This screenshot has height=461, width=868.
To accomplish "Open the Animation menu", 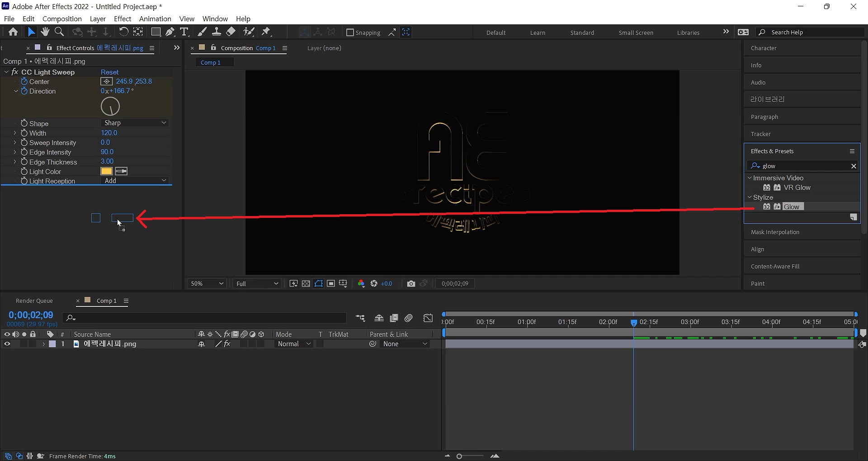I will click(x=155, y=19).
